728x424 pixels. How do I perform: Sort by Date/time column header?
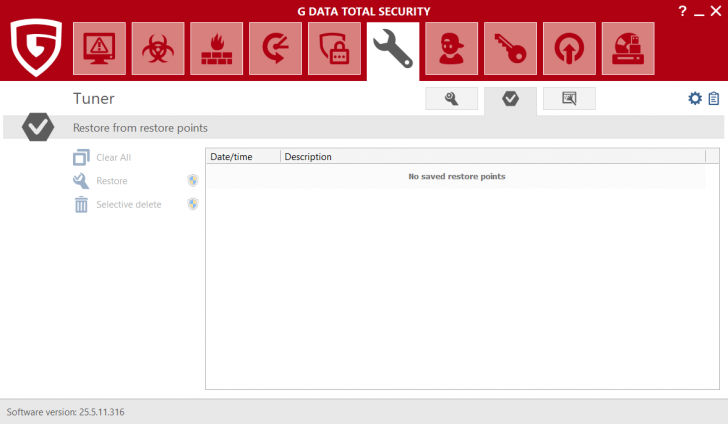point(243,157)
